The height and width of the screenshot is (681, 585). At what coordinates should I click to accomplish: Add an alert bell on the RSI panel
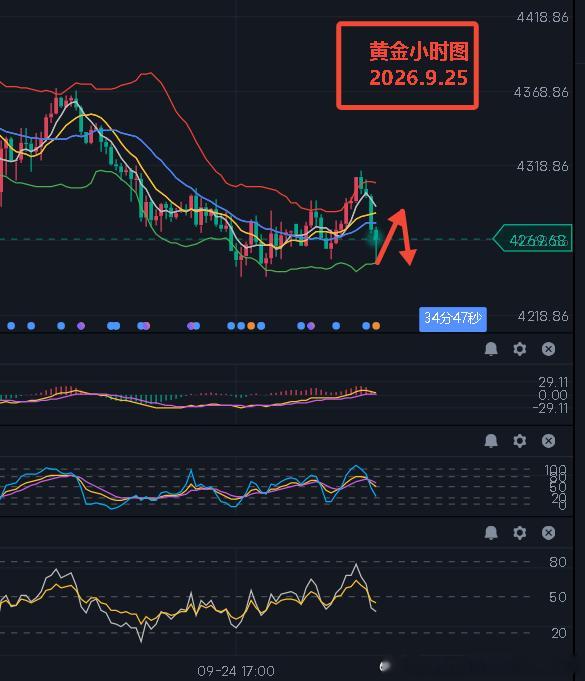click(x=491, y=532)
